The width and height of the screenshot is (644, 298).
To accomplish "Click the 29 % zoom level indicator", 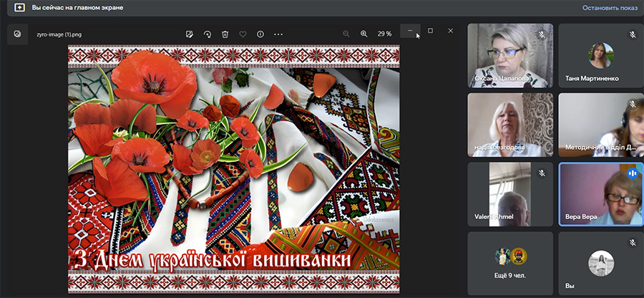I will point(384,34).
